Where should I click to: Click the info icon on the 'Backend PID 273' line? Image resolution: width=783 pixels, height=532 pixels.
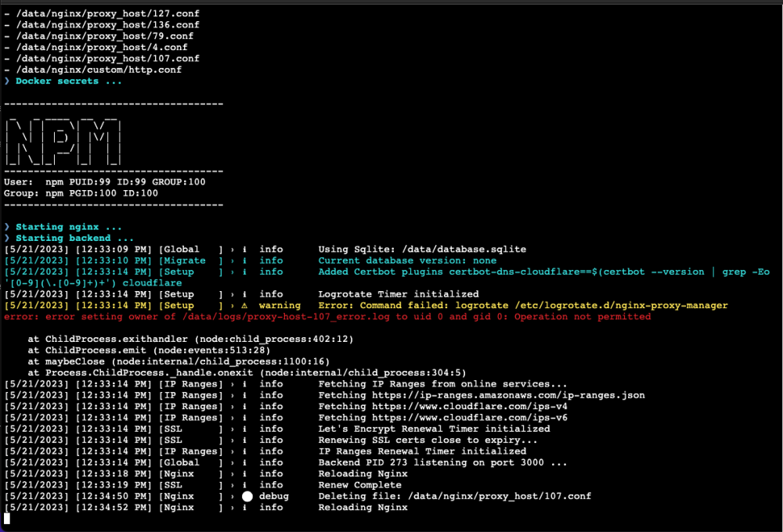[x=244, y=462]
